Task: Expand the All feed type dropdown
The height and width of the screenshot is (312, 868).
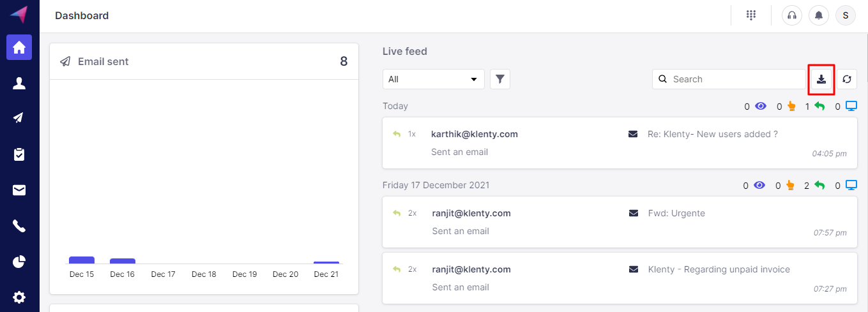Action: coord(433,79)
